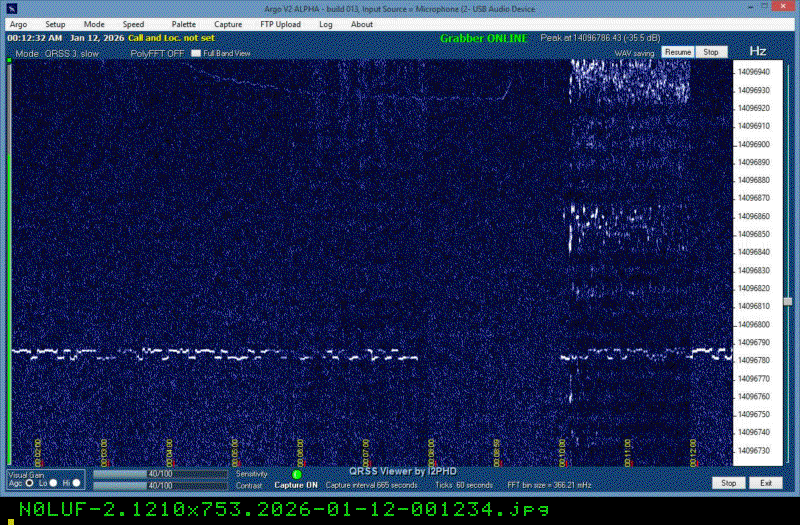
Task: Open the Setup menu
Action: click(x=55, y=24)
